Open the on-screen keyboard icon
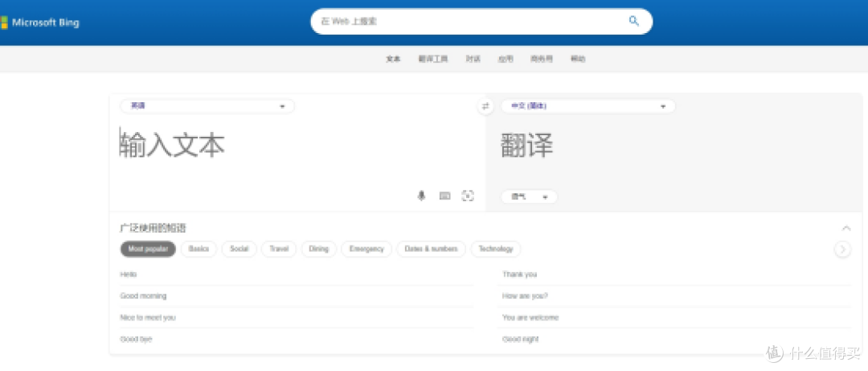 point(444,196)
